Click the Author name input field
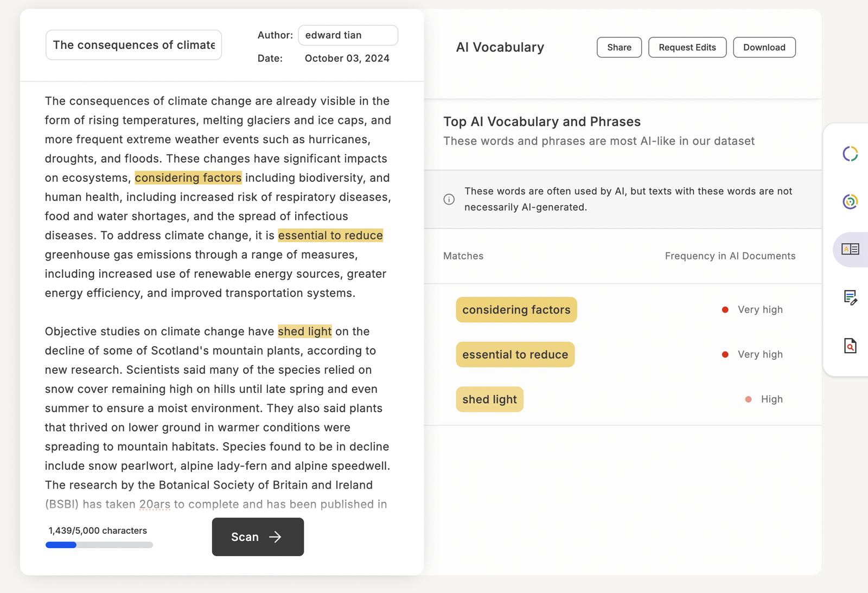868x593 pixels. [x=348, y=35]
